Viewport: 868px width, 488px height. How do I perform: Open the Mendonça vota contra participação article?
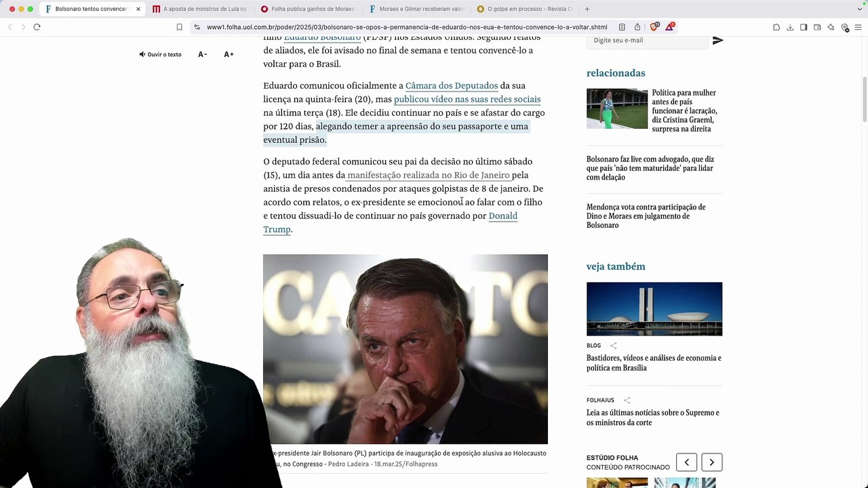646,216
